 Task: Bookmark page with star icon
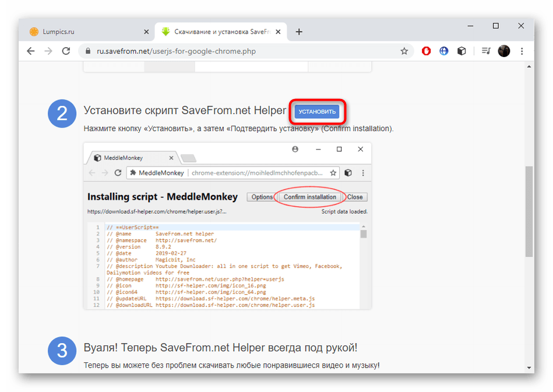click(x=404, y=51)
